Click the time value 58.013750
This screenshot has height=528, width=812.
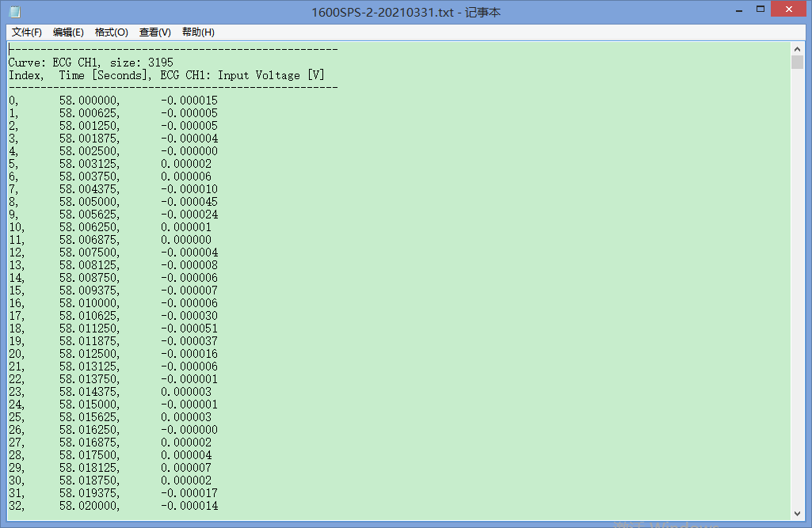[89, 379]
